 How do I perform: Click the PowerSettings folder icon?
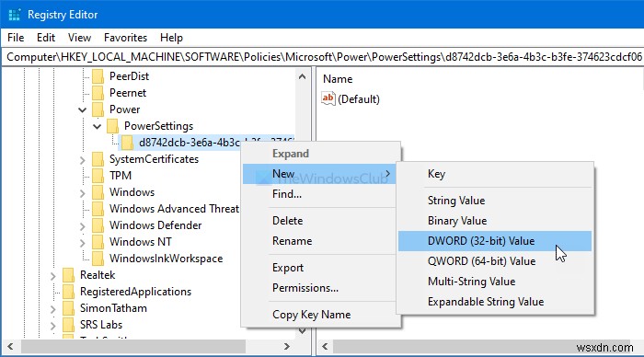(x=113, y=126)
